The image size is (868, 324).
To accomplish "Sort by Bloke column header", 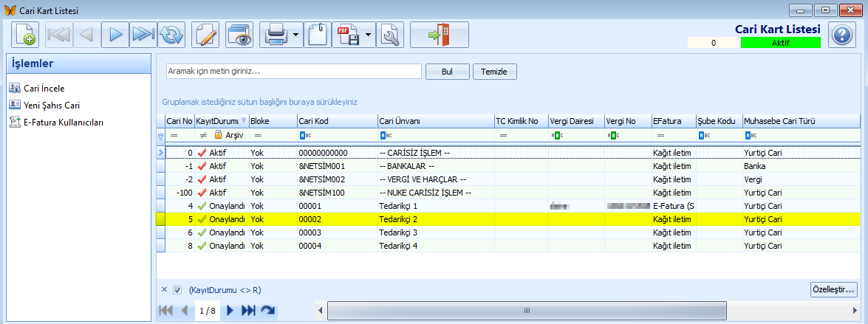I will [273, 121].
